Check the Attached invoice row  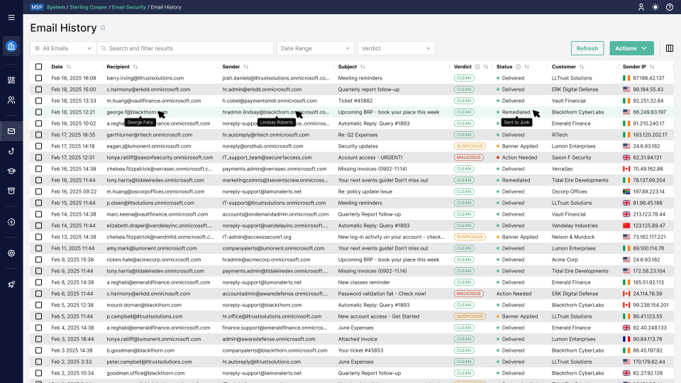(39, 339)
